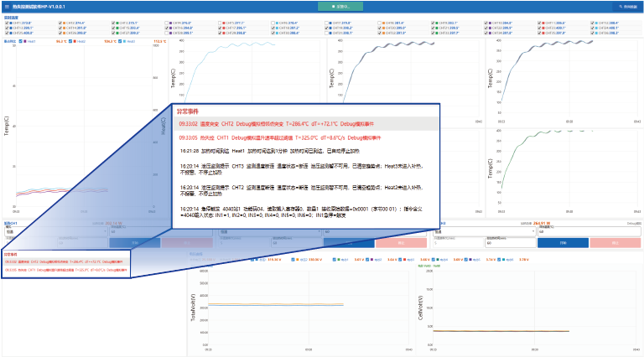This screenshot has width=644, height=357.
Task: Enable the unchecked CHT28 channel checkbox
Action: click(x=166, y=33)
